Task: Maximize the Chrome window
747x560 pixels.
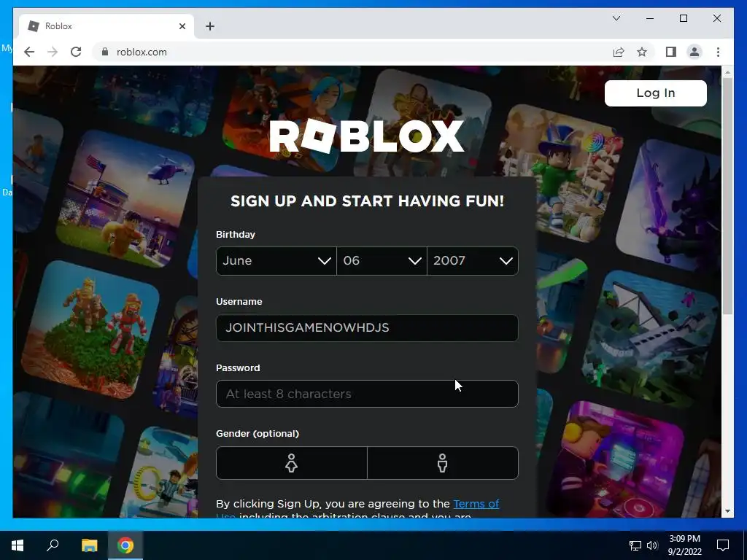Action: click(683, 18)
